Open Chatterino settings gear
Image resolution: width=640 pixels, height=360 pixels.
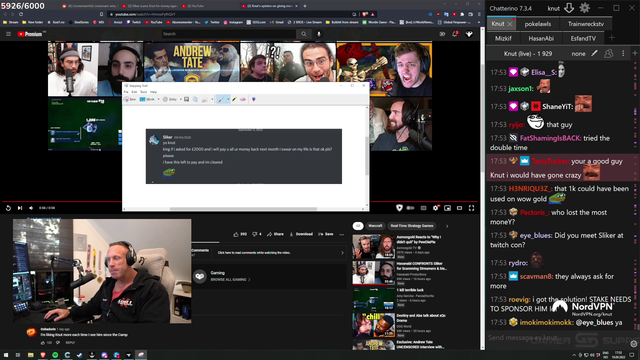[585, 8]
